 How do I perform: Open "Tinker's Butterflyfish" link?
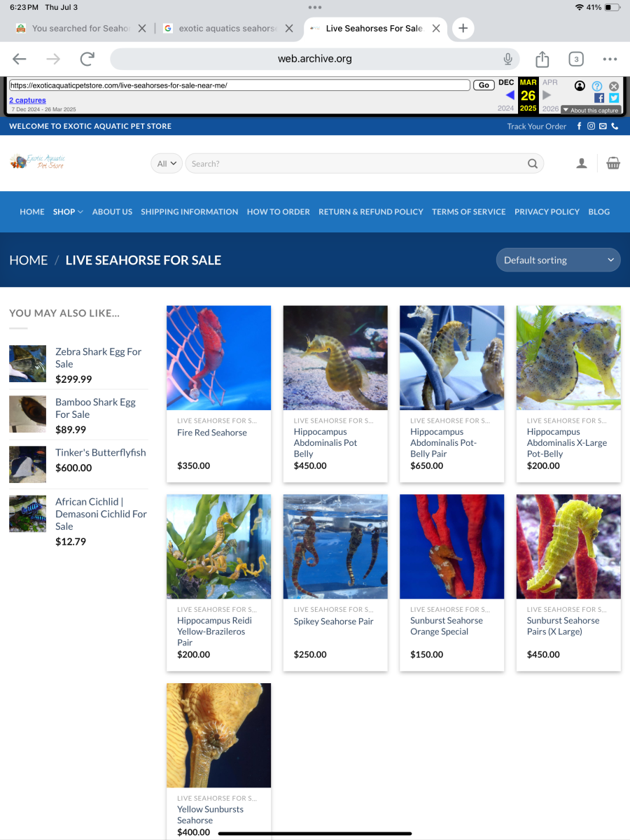[101, 452]
